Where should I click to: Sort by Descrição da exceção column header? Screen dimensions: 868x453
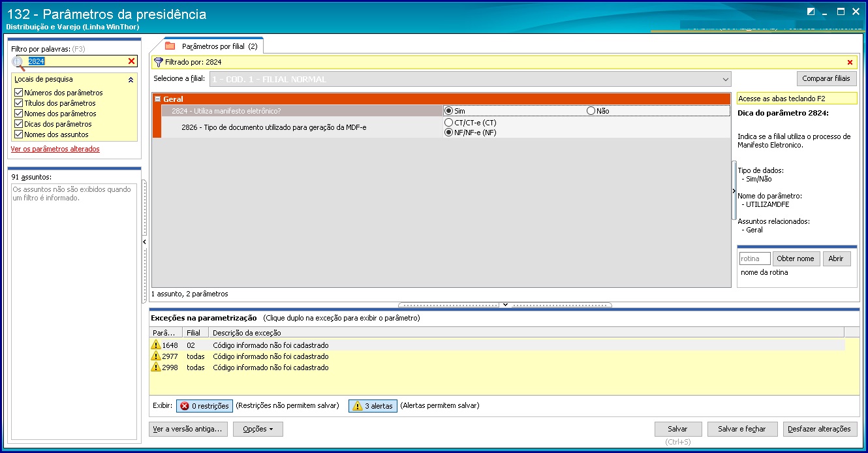coord(527,333)
